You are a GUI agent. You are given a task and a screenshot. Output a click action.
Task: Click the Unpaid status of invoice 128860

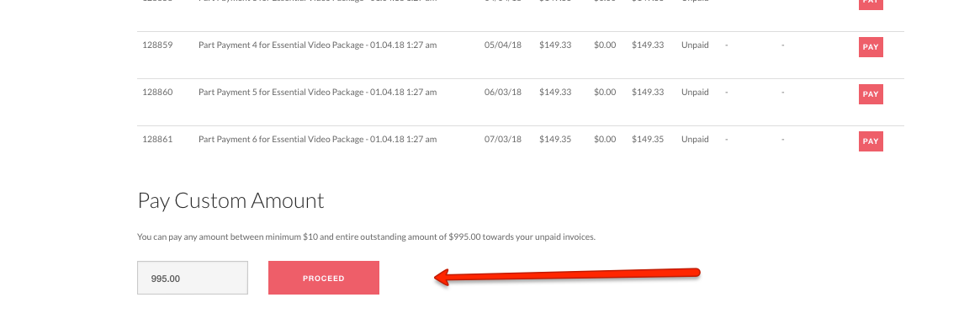click(x=695, y=92)
